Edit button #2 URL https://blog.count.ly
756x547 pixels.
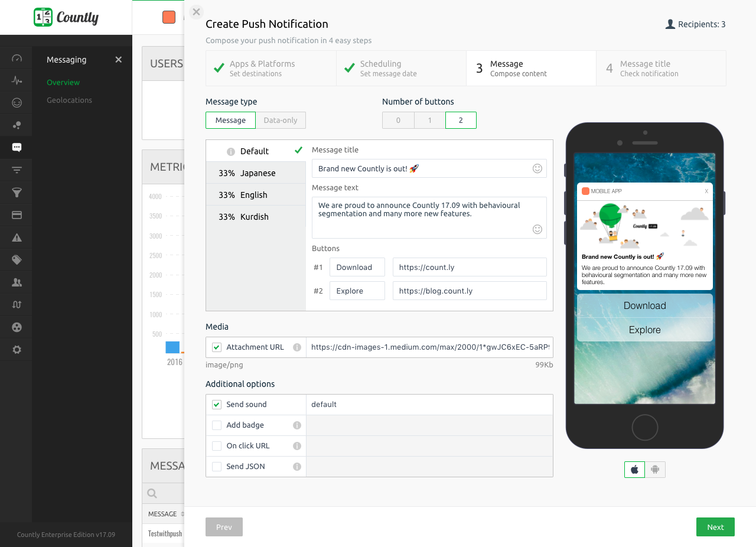470,291
